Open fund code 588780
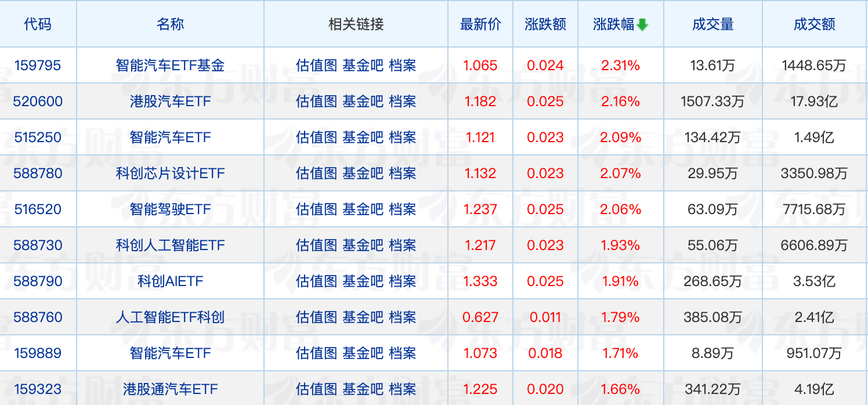The height and width of the screenshot is (405, 868). (38, 173)
